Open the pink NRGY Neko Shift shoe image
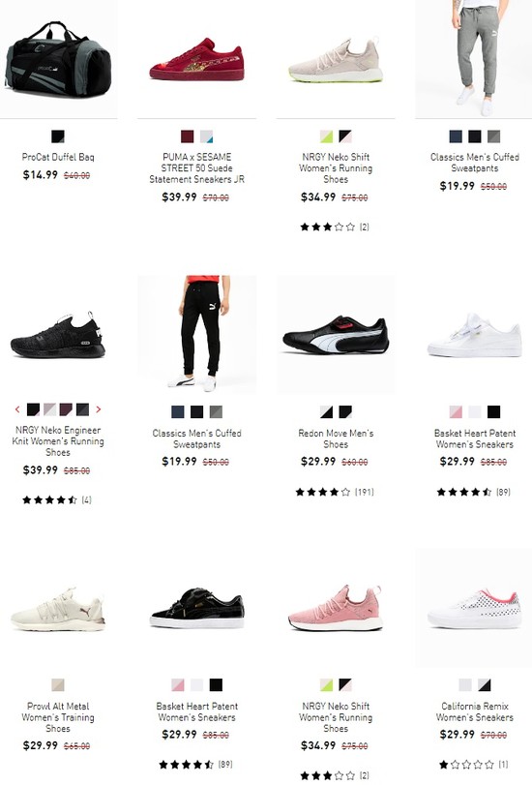532x785 pixels. 336,608
